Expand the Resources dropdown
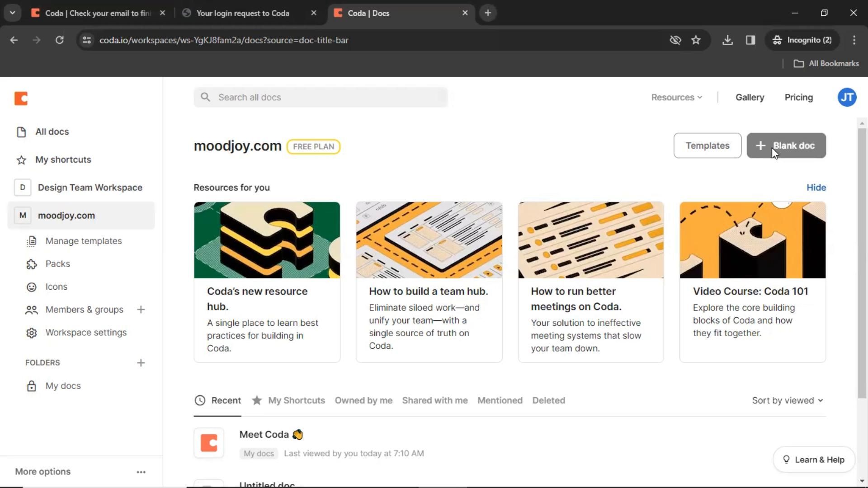Image resolution: width=868 pixels, height=488 pixels. point(676,97)
